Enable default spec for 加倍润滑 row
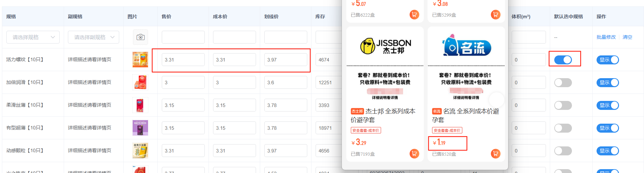This screenshot has width=644, height=173. (x=563, y=83)
